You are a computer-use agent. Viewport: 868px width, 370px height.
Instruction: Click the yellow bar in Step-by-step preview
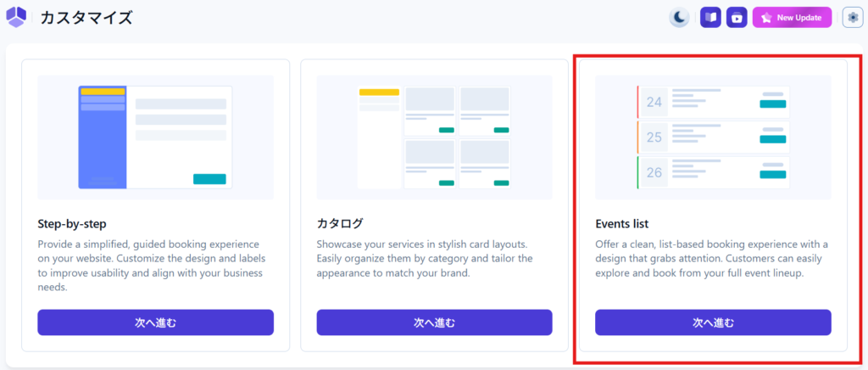[102, 91]
